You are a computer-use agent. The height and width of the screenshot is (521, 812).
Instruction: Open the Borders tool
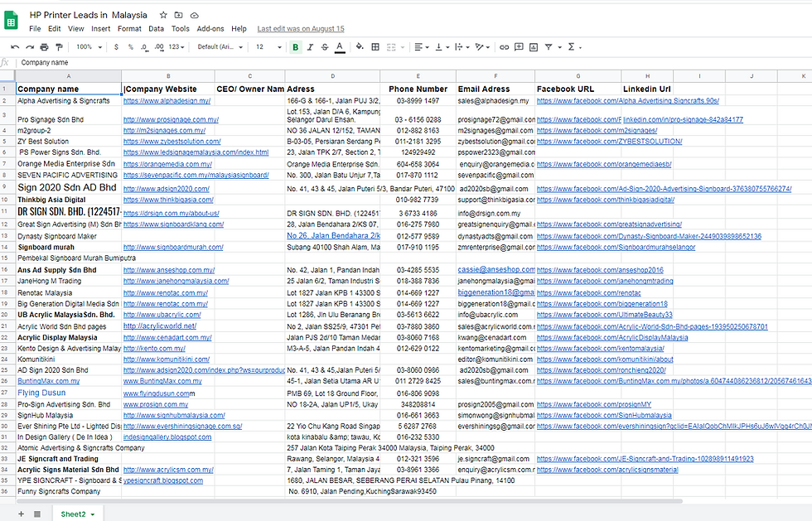point(375,47)
